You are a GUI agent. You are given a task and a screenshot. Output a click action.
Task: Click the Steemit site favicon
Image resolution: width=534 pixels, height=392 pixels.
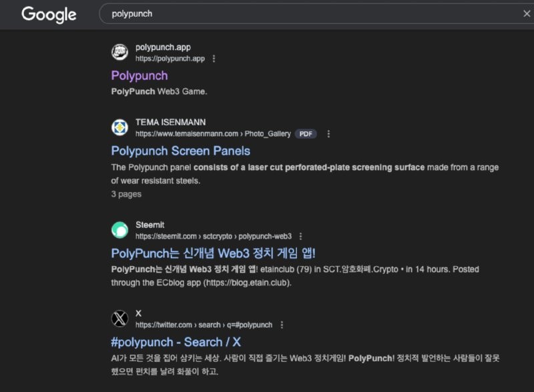tap(120, 230)
